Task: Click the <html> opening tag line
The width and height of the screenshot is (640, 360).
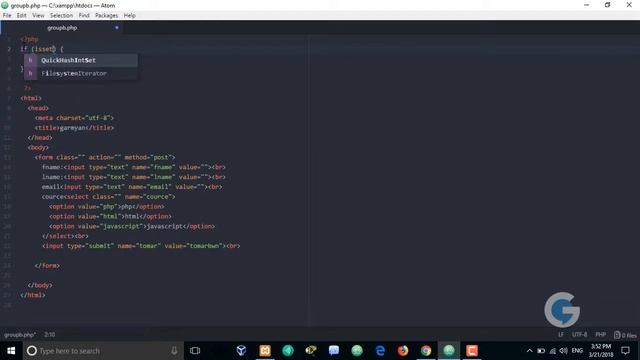Action: tap(31, 98)
